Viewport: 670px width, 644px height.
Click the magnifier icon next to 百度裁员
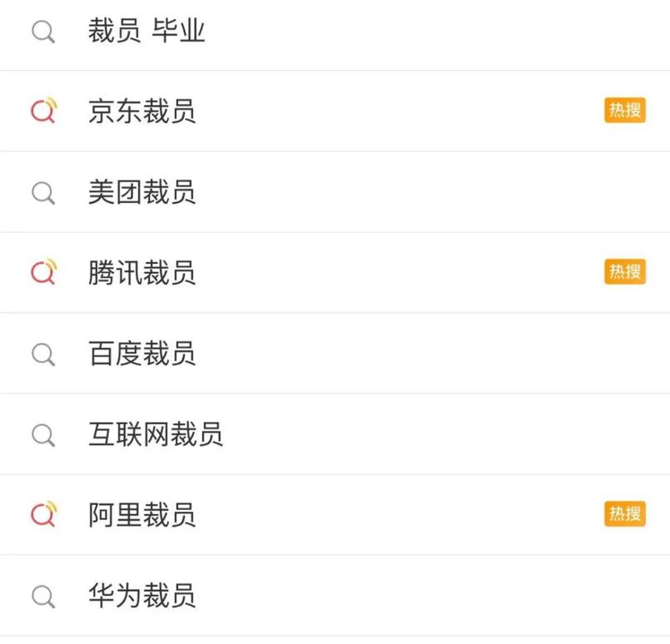point(43,354)
